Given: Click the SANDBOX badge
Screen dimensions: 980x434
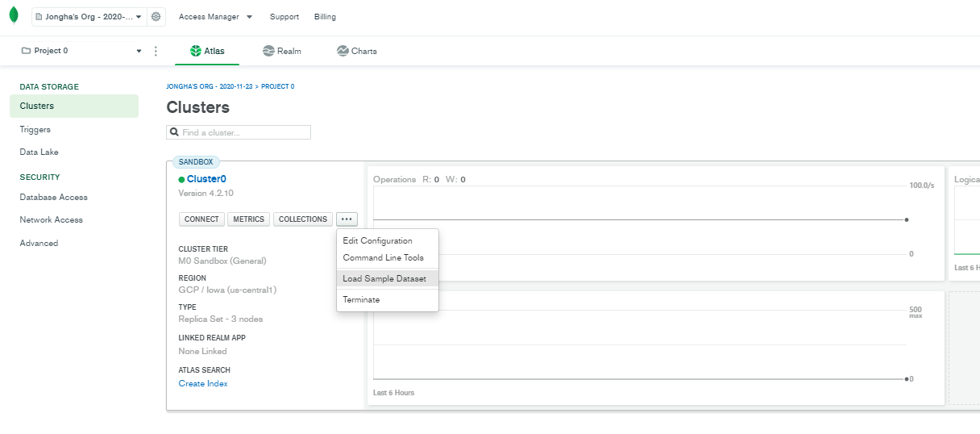Looking at the screenshot, I should (196, 162).
